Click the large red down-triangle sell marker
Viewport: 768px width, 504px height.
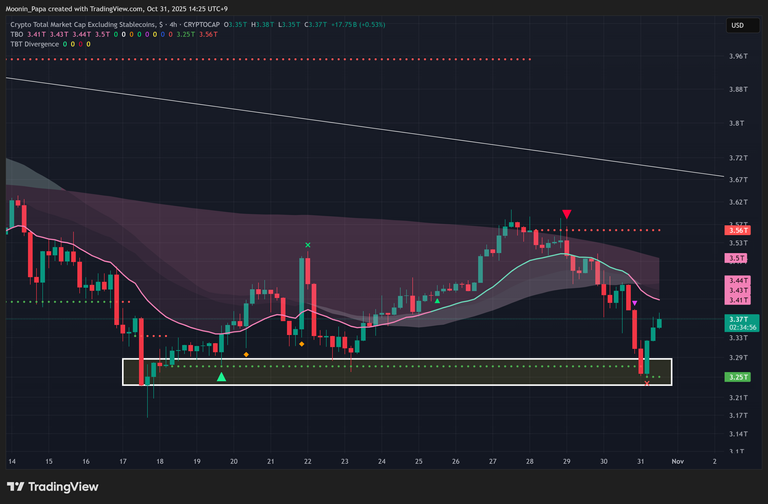pos(567,214)
